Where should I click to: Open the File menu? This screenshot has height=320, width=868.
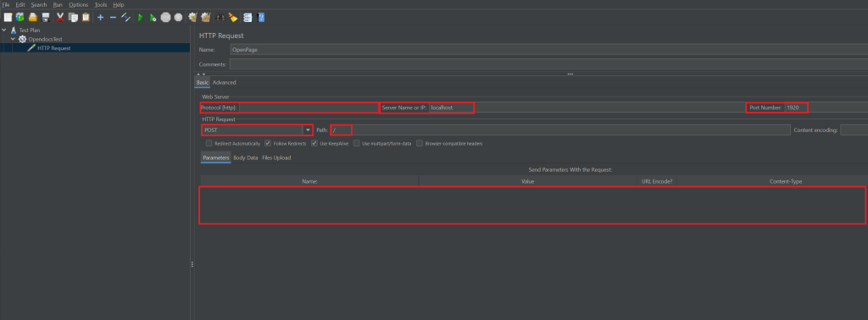point(6,4)
